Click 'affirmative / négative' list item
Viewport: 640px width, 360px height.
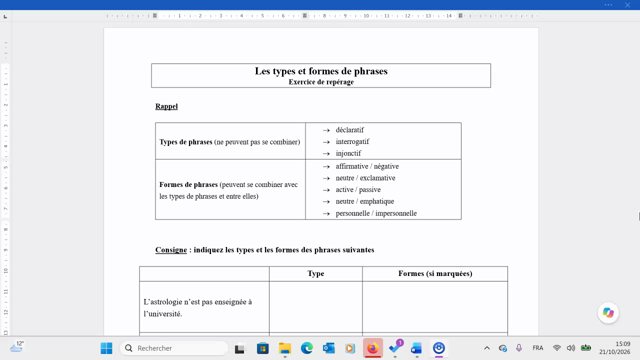367,167
